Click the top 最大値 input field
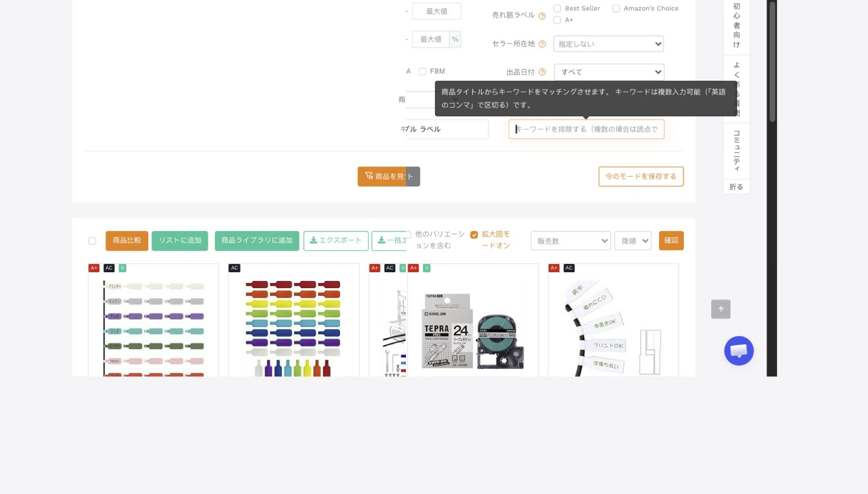This screenshot has width=868, height=494. 437,11
